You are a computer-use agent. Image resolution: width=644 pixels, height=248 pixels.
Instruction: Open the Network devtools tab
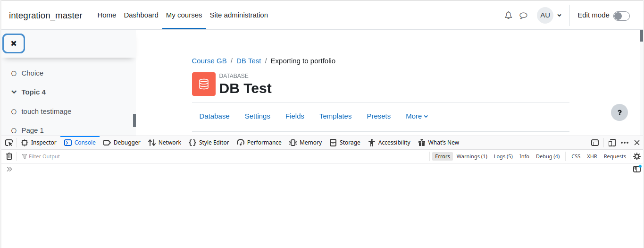[x=165, y=143]
